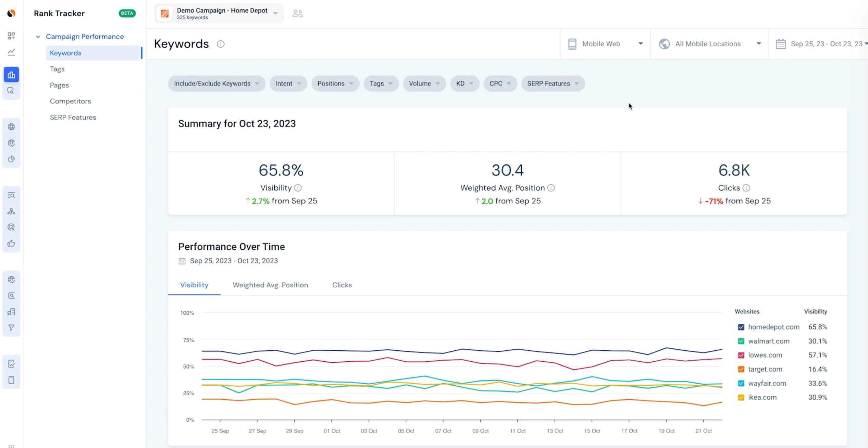The height and width of the screenshot is (448, 868).
Task: Toggle the walmart.com checkbox in legend
Action: pyautogui.click(x=741, y=341)
